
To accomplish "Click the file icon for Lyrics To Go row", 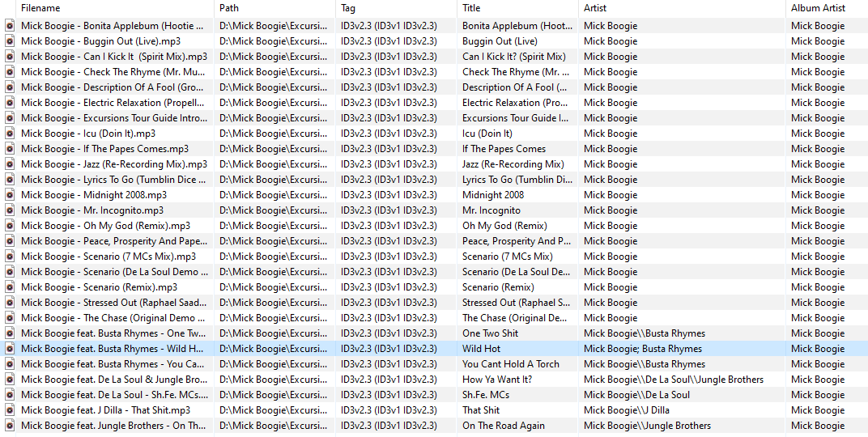I will pos(10,179).
